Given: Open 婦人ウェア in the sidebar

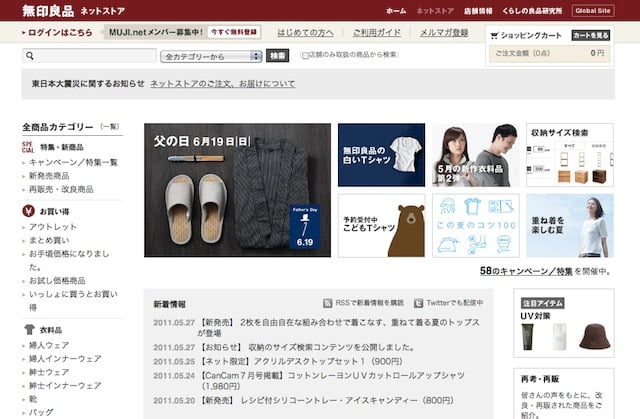Looking at the screenshot, I should tap(49, 345).
